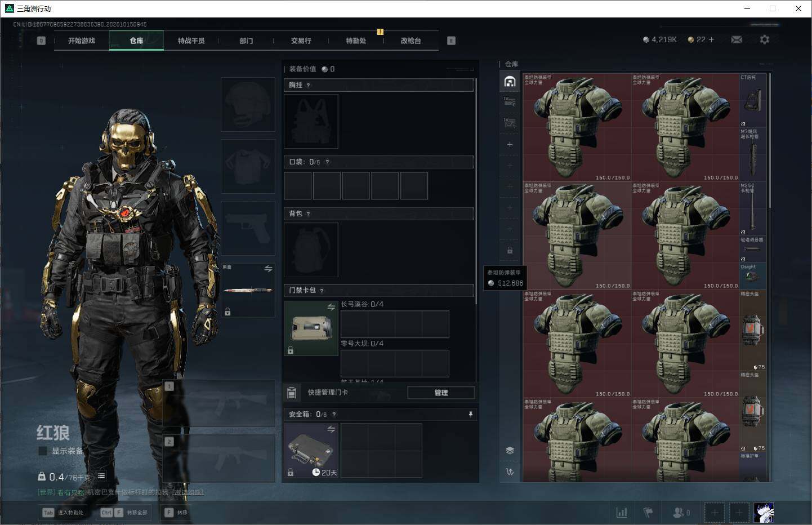Swap the safe box item
Viewport: 812px width, 525px height.
(331, 429)
